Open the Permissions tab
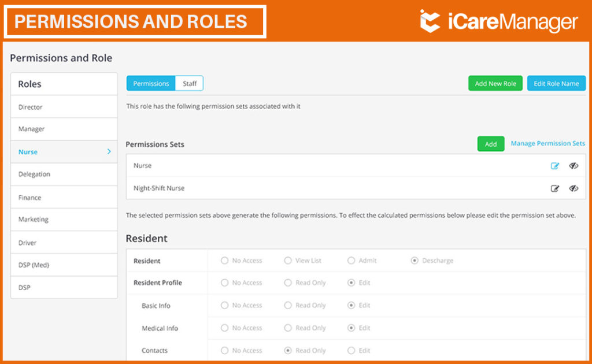 [151, 83]
